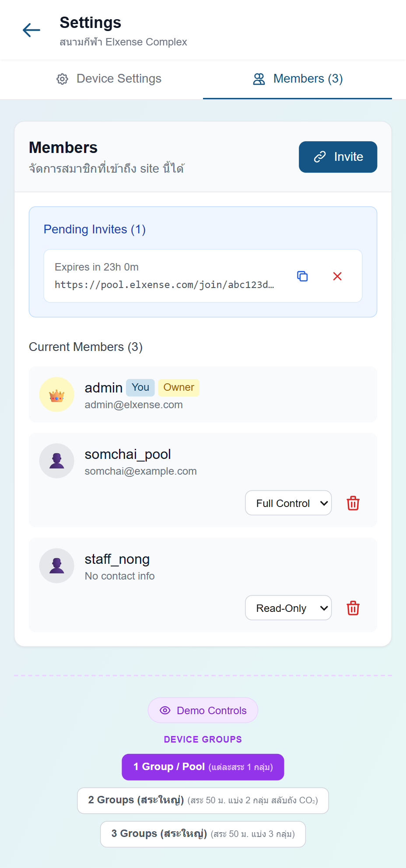Cancel the pending invite with red X
Viewport: 406px width, 868px height.
tap(337, 276)
